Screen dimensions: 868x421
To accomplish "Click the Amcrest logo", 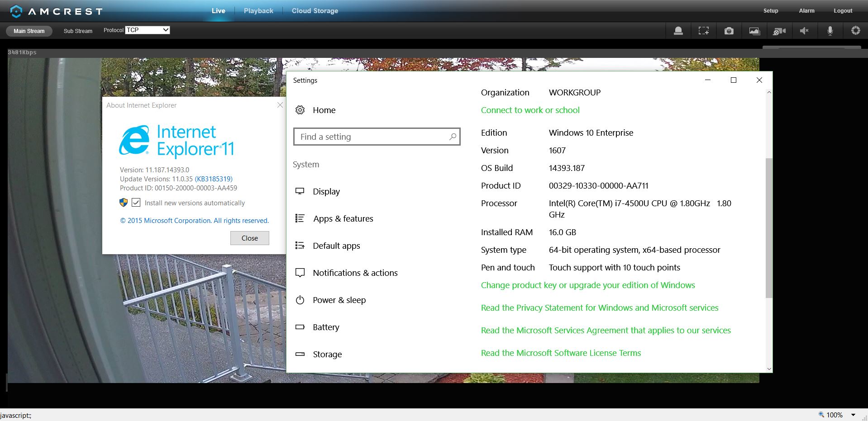I will click(56, 11).
